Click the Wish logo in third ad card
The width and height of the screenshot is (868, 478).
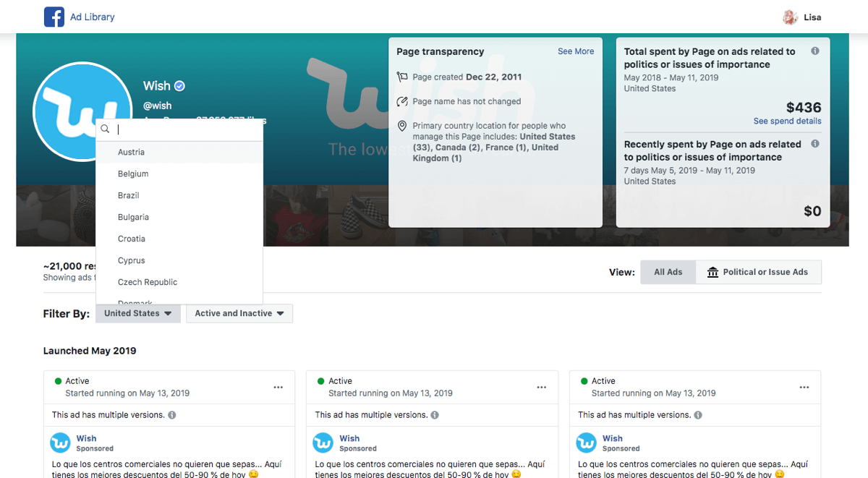[x=586, y=443]
